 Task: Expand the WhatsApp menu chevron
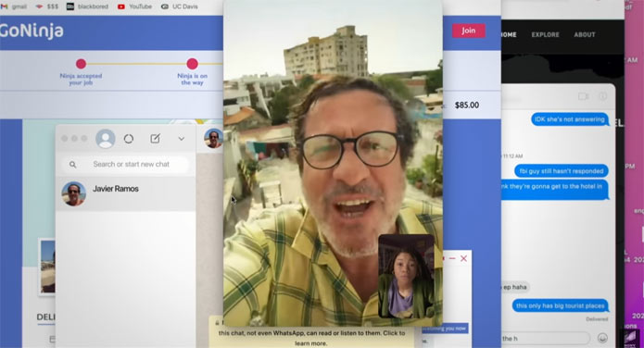[x=181, y=139]
